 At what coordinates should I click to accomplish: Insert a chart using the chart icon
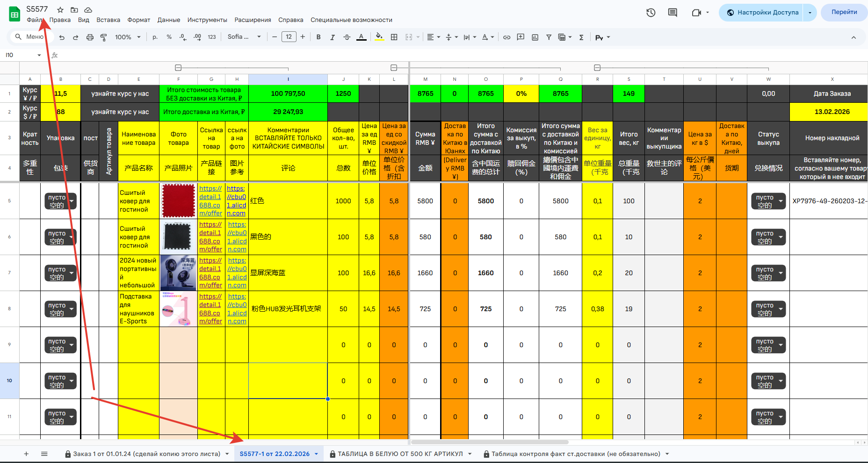click(x=535, y=37)
